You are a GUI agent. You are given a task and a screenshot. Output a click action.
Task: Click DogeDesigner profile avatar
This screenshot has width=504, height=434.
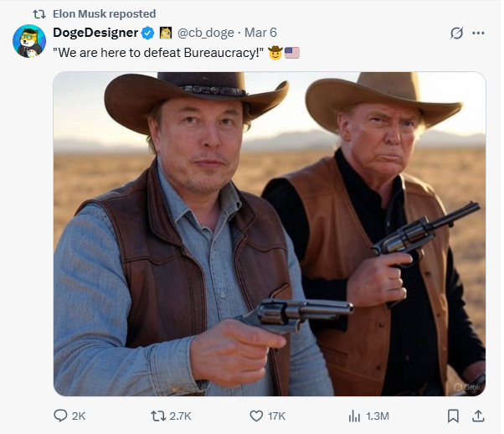click(29, 41)
